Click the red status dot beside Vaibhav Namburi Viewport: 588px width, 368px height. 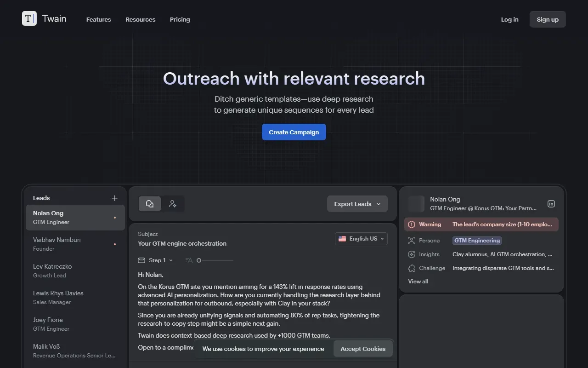115,244
